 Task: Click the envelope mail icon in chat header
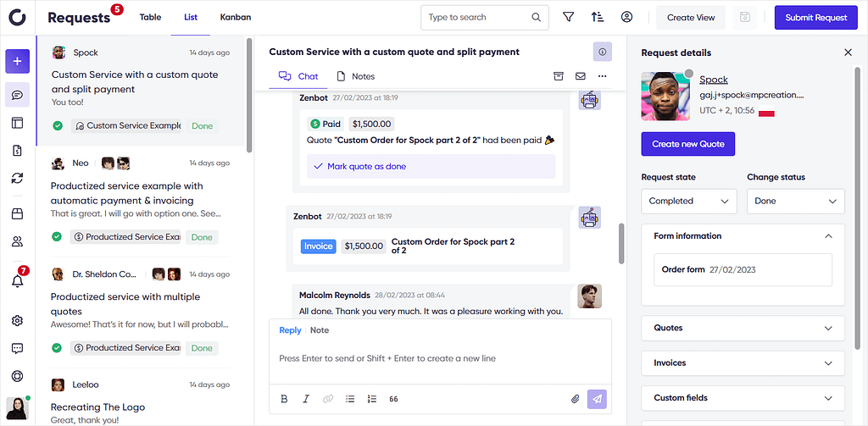pyautogui.click(x=580, y=76)
